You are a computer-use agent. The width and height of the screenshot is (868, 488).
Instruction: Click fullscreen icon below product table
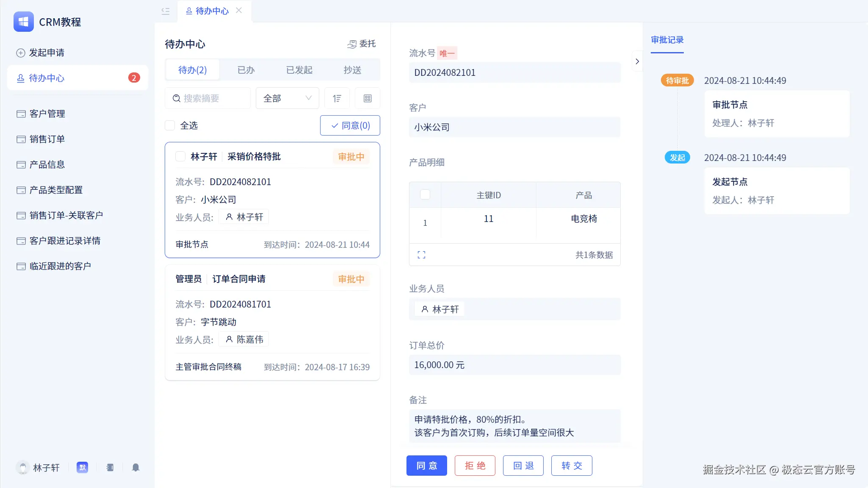tap(421, 255)
